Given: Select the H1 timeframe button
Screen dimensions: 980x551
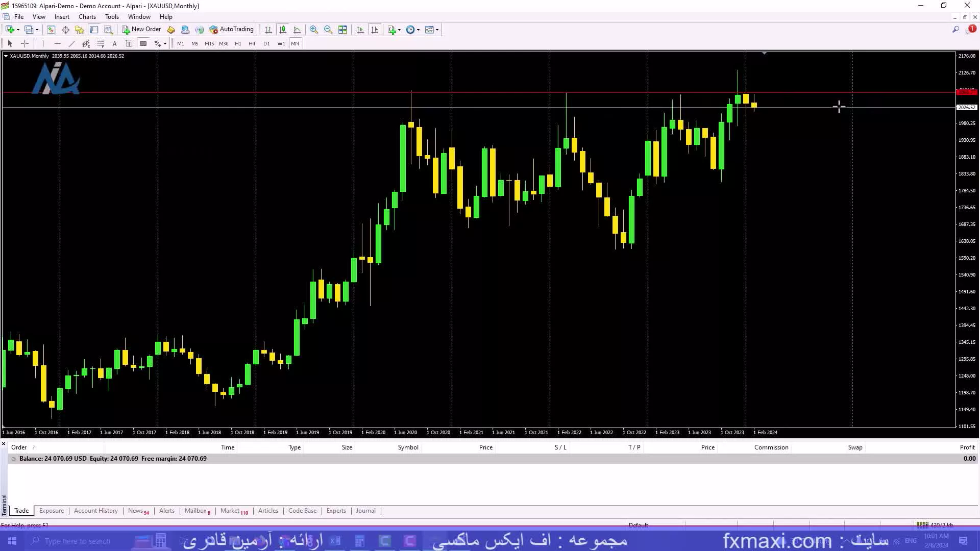Looking at the screenshot, I should tap(237, 43).
